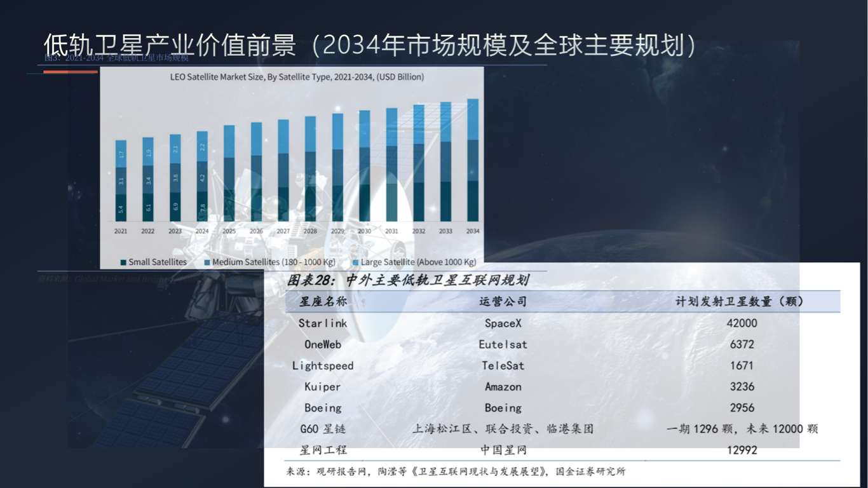Click the 'Kuiper' table cell
This screenshot has width=868, height=488.
coord(323,387)
